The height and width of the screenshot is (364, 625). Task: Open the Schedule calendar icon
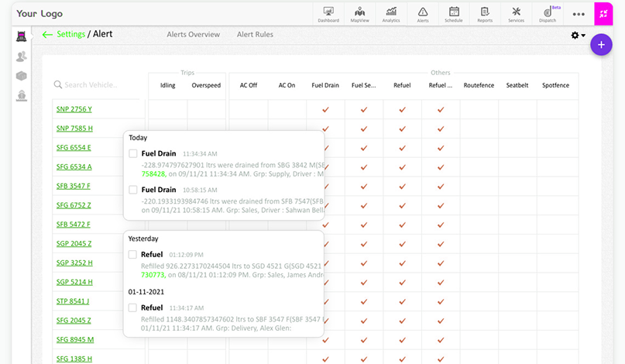[454, 13]
